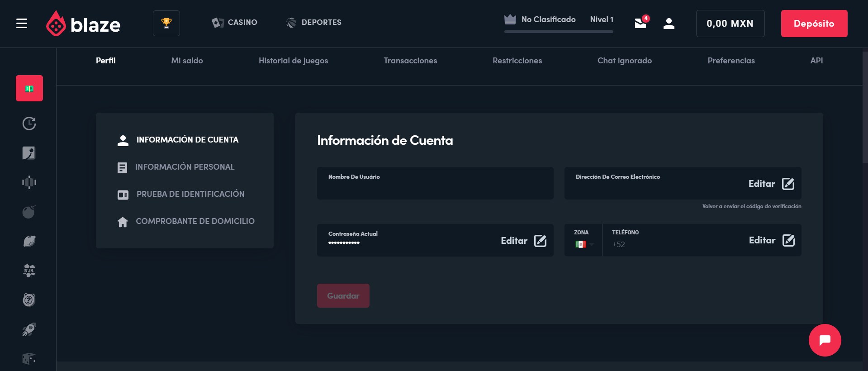Viewport: 868px width, 371px height.
Task: Click the green cash icon in sidebar
Action: point(29,88)
